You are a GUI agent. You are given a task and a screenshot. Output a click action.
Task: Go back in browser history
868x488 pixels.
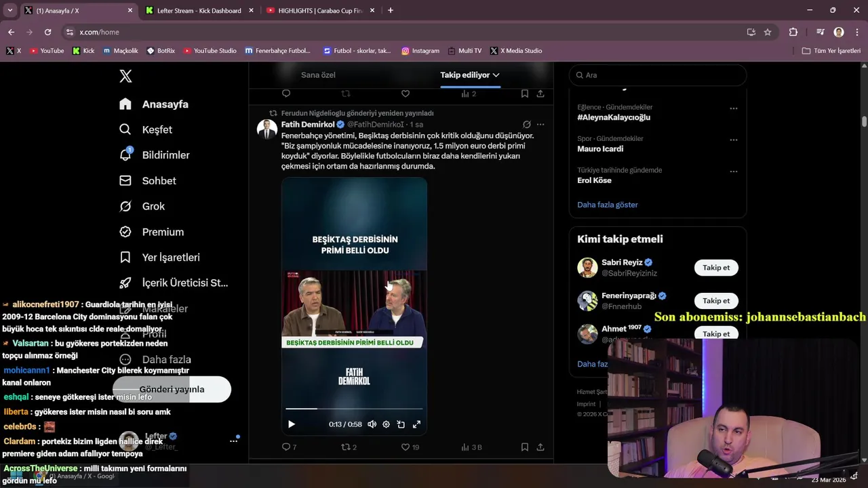(x=11, y=32)
